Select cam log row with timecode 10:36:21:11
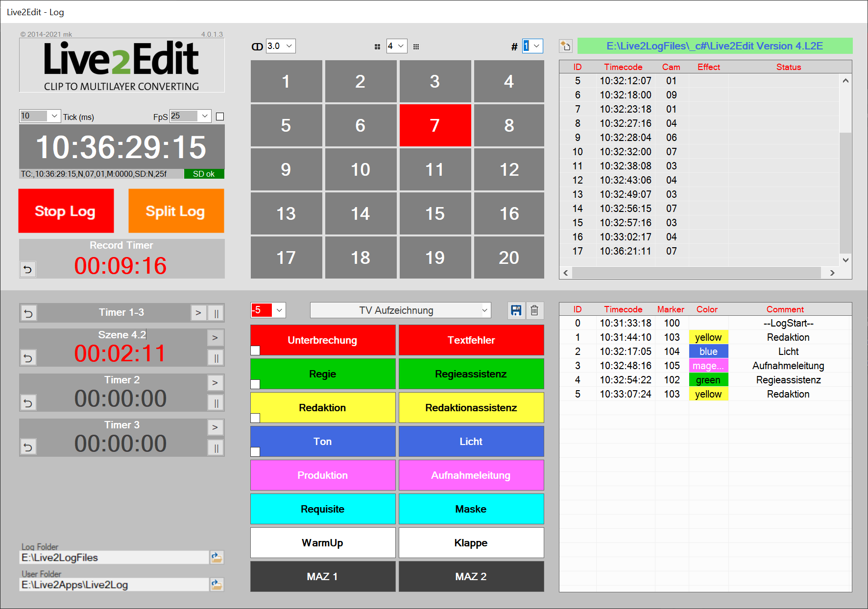The image size is (868, 609). coord(699,251)
